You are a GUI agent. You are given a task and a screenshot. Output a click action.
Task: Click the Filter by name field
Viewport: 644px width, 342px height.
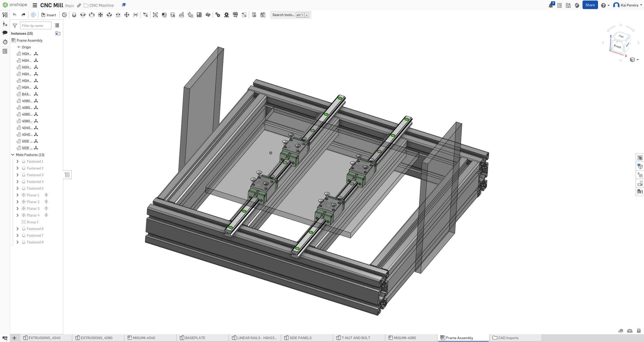(36, 26)
